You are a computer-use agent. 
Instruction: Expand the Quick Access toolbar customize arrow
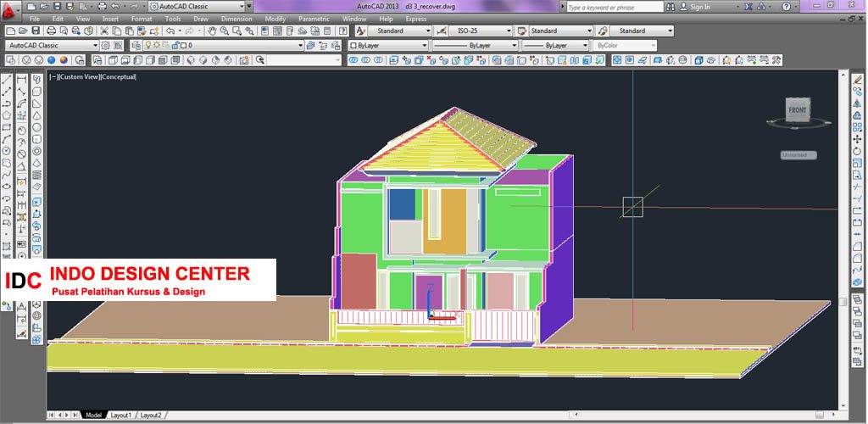pos(249,7)
